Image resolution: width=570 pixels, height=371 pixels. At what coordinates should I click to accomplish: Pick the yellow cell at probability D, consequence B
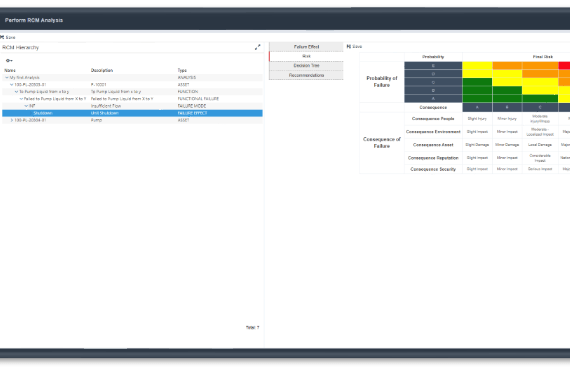(507, 74)
